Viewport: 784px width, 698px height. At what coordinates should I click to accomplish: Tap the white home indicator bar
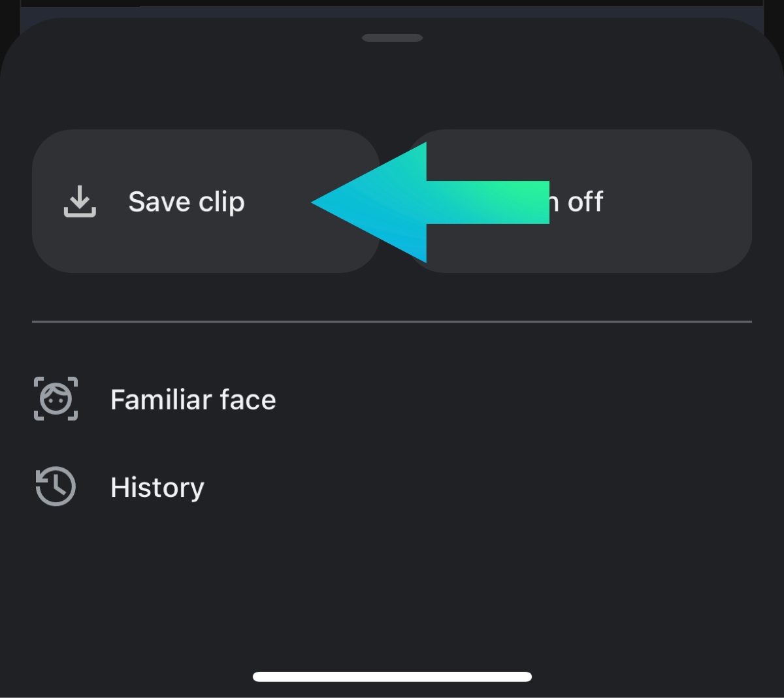coord(392,676)
